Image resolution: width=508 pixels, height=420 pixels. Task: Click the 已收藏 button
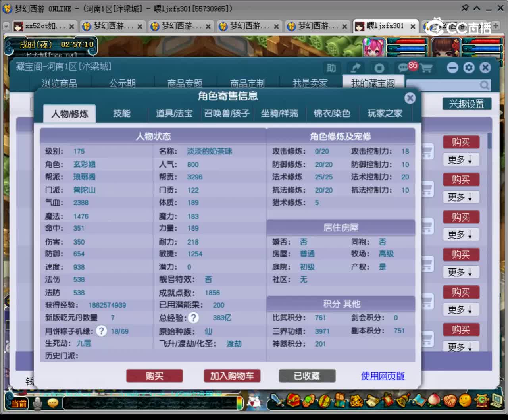[307, 376]
